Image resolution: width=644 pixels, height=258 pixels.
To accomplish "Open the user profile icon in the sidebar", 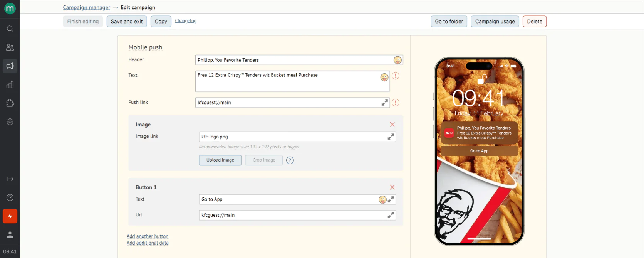I will click(x=10, y=235).
